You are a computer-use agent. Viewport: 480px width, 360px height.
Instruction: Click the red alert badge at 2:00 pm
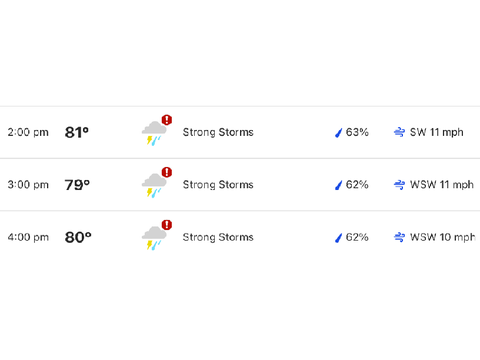click(167, 120)
